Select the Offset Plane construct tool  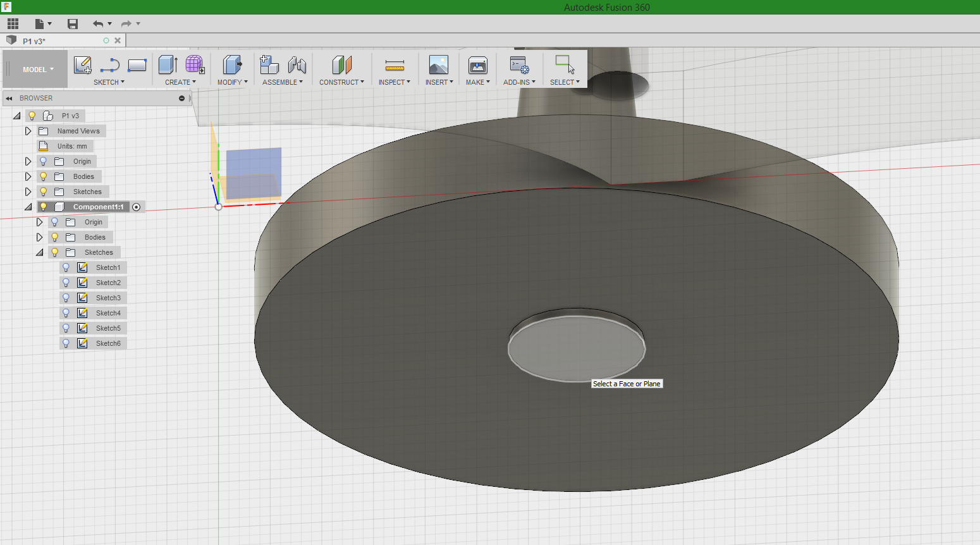pyautogui.click(x=341, y=65)
